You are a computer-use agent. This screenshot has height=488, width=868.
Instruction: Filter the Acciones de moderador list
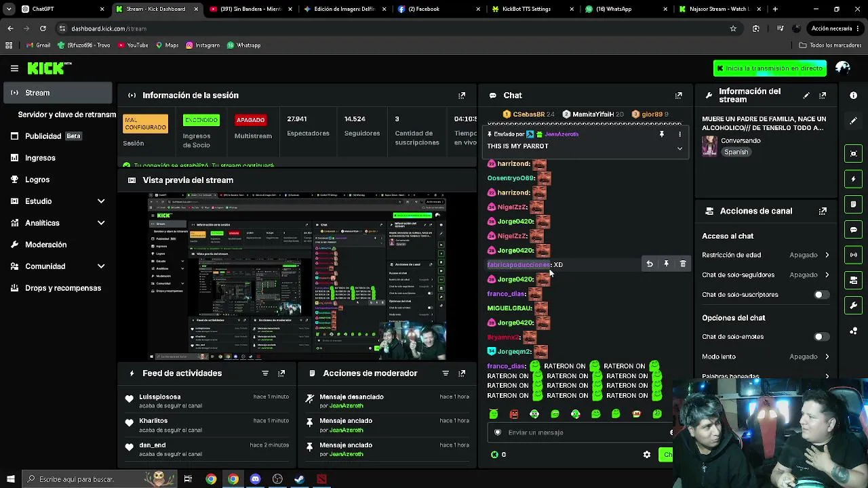tap(446, 373)
